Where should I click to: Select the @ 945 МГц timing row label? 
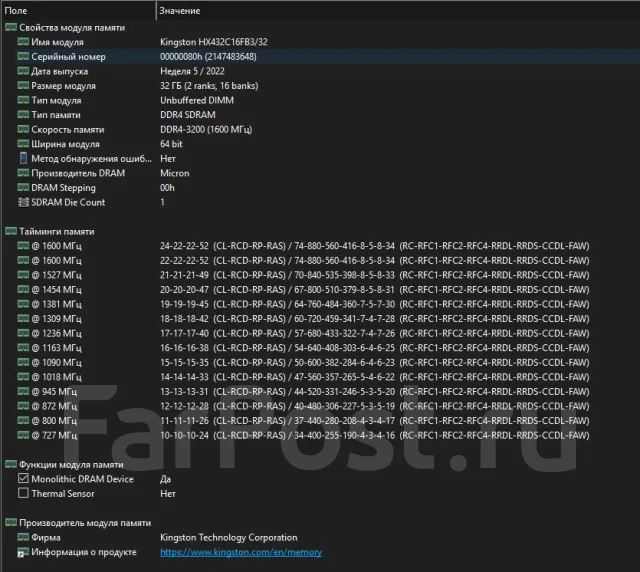(54, 392)
